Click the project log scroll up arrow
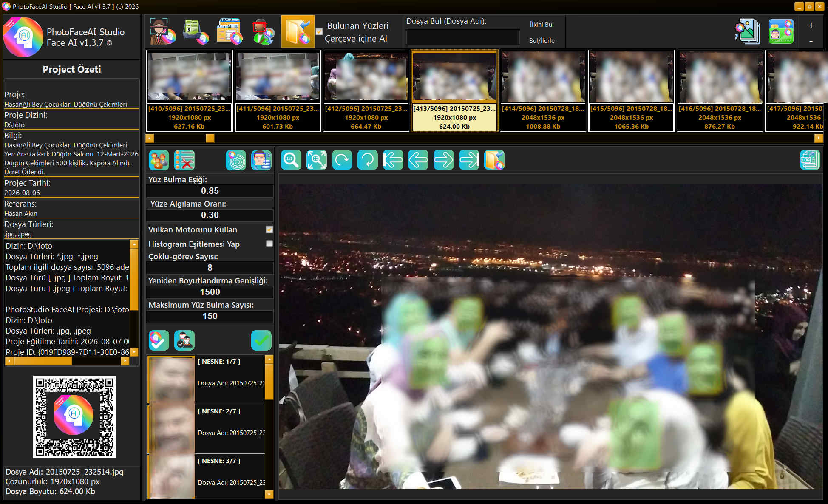This screenshot has width=828, height=504. pos(134,244)
